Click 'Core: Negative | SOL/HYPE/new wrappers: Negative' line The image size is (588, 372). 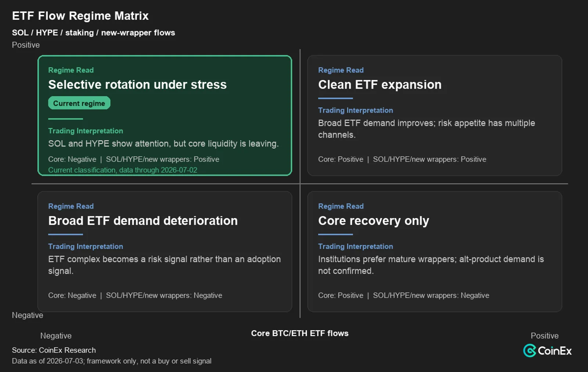click(135, 296)
